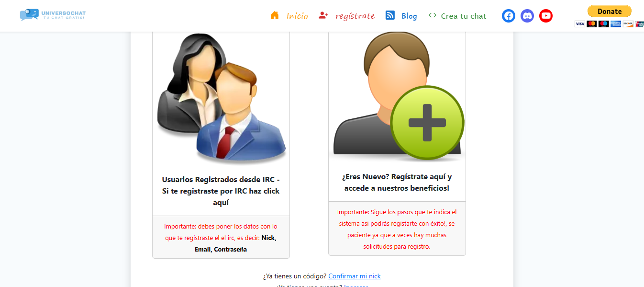644x287 pixels.
Task: Select the Inicio menu item
Action: click(297, 16)
